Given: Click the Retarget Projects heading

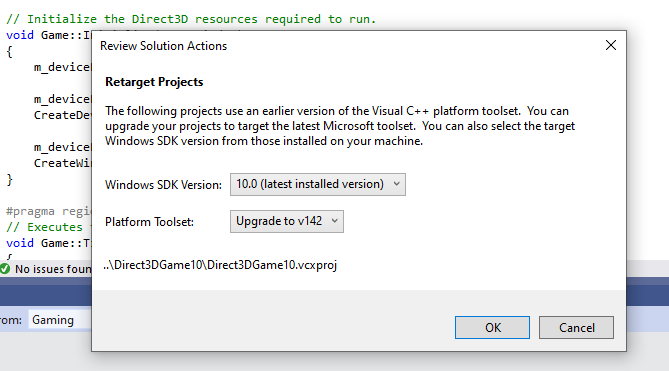Looking at the screenshot, I should pyautogui.click(x=154, y=82).
